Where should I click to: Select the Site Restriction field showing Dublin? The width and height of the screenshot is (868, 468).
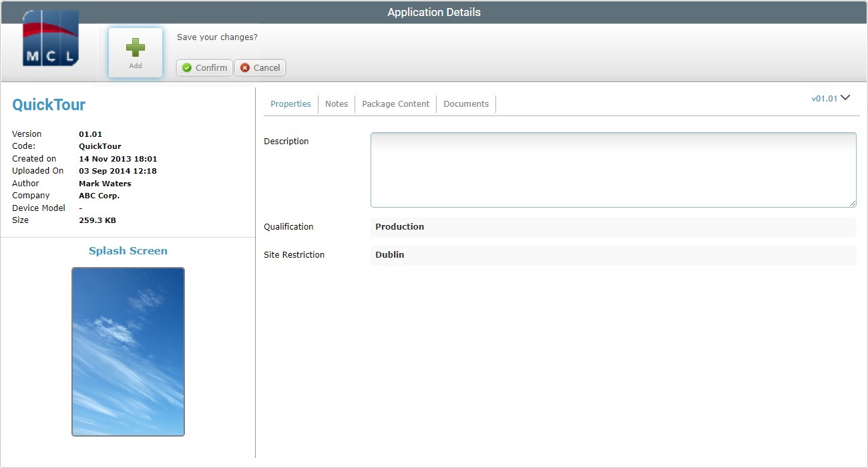coord(612,255)
